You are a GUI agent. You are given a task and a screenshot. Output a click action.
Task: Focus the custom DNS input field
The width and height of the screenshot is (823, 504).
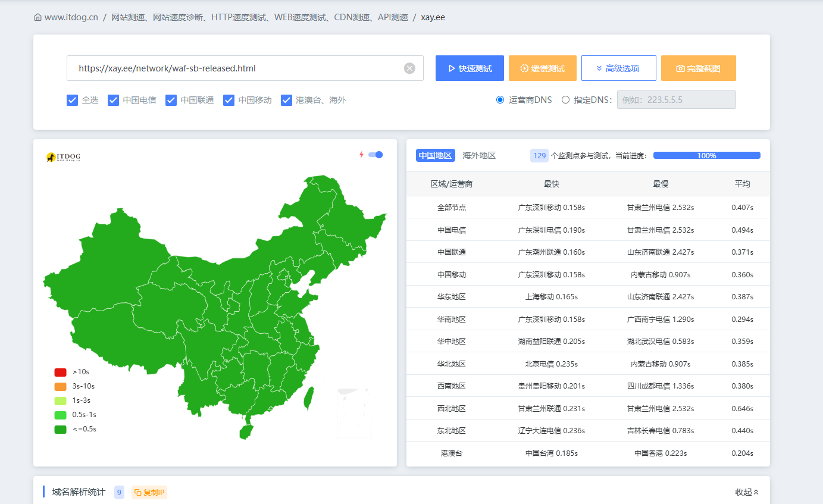click(677, 100)
